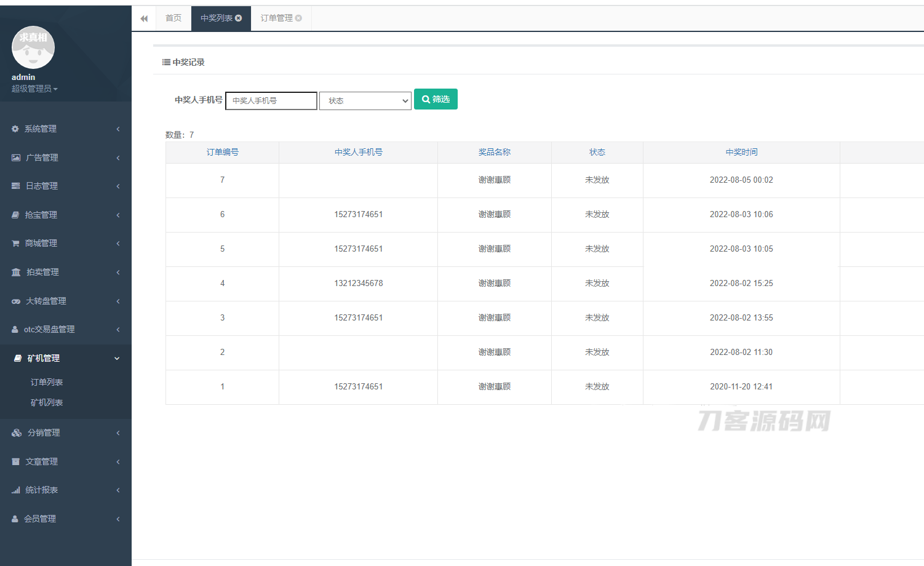Click the green 筛选 search button
924x566 pixels.
(436, 99)
